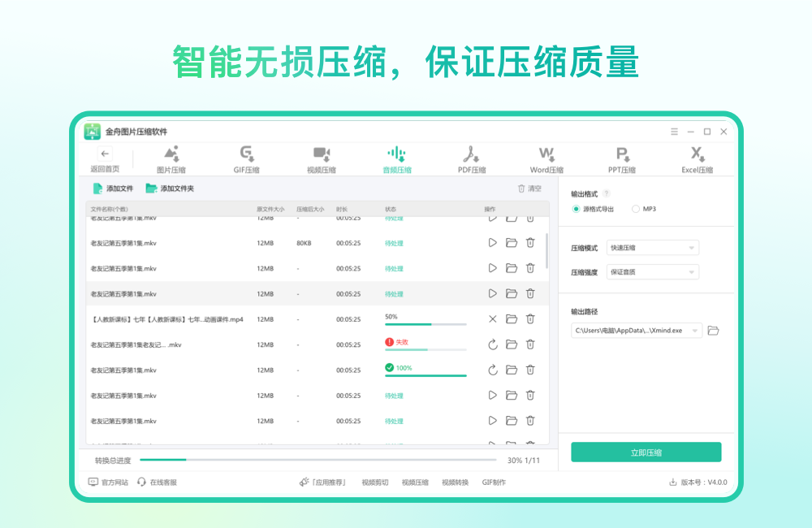This screenshot has height=528, width=812.
Task: Retry the failed 老友记 compression
Action: (x=492, y=344)
